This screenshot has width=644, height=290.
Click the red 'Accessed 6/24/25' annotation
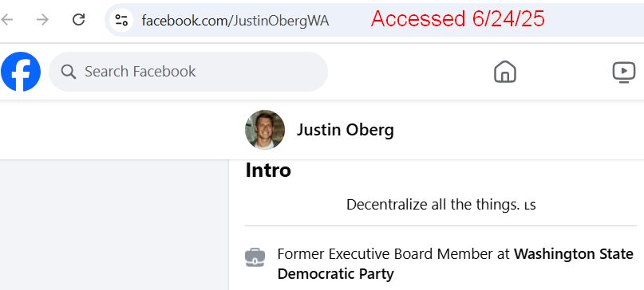tap(457, 19)
